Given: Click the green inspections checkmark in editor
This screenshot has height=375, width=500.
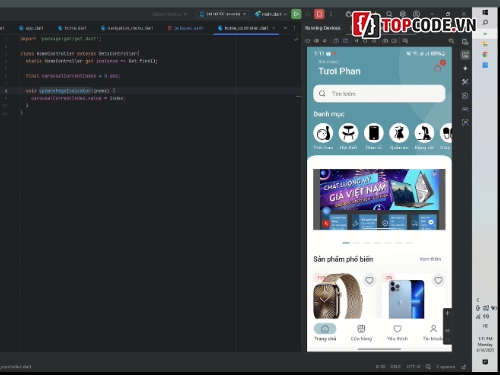Looking at the screenshot, I should pyautogui.click(x=296, y=39).
